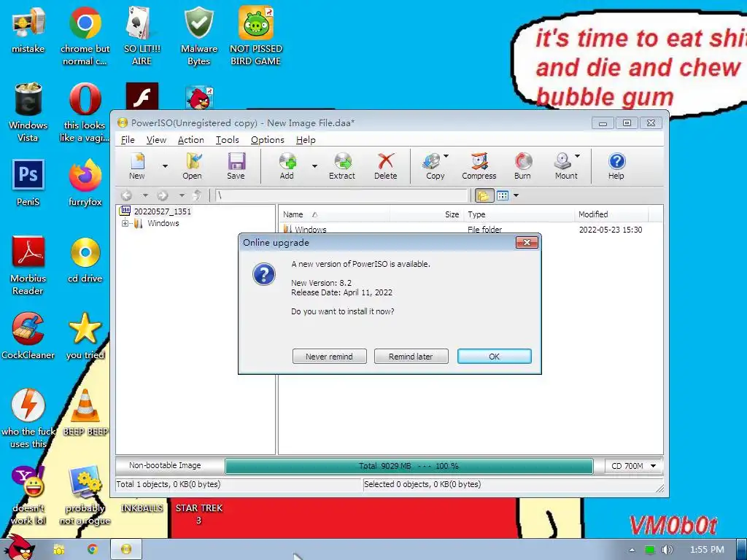The image size is (747, 560).
Task: Click the 1:55 PM taskbar clock
Action: 707,550
